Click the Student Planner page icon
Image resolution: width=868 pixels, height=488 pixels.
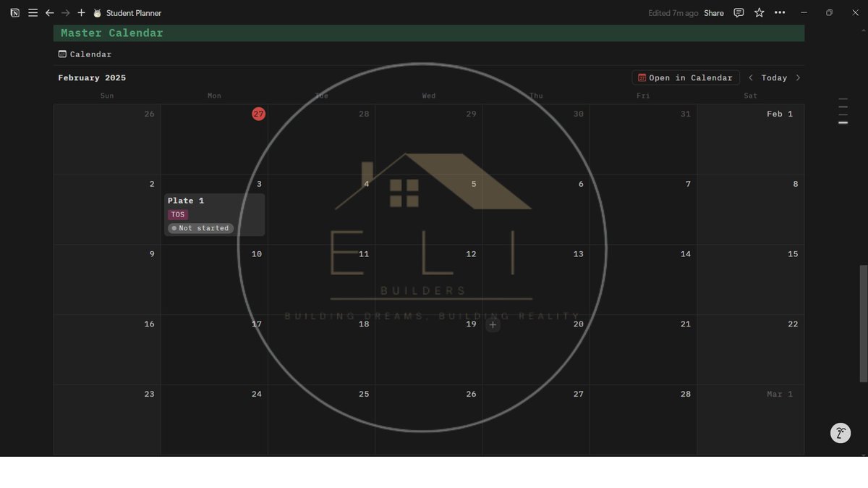(x=97, y=13)
